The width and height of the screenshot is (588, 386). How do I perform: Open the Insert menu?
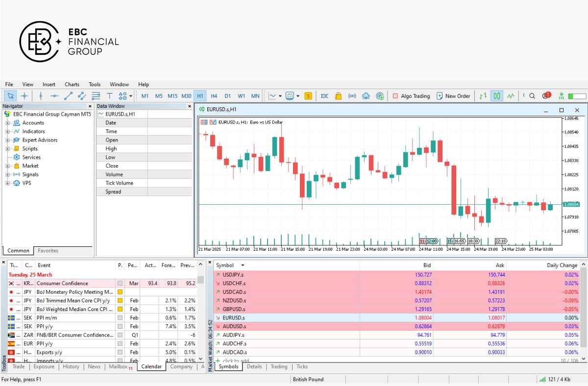click(49, 84)
